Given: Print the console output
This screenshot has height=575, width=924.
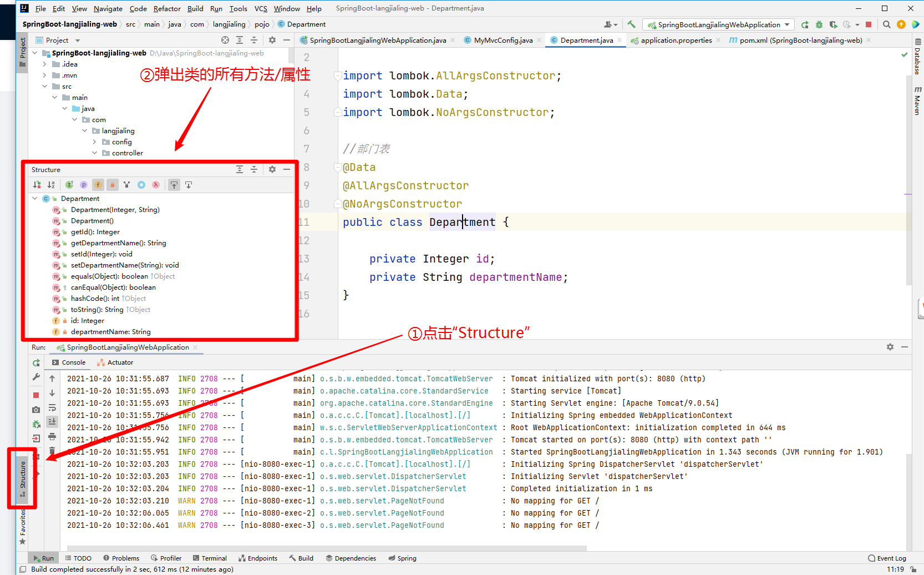Looking at the screenshot, I should coord(52,437).
